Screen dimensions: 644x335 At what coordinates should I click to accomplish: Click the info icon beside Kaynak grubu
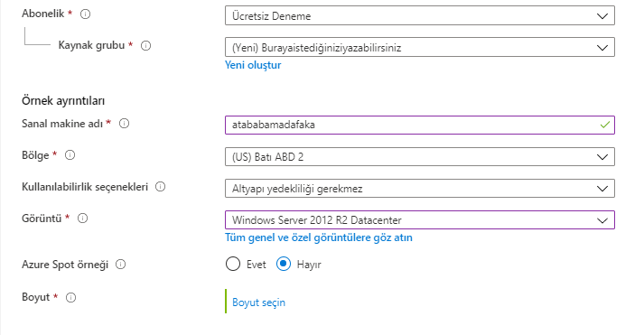coord(145,45)
